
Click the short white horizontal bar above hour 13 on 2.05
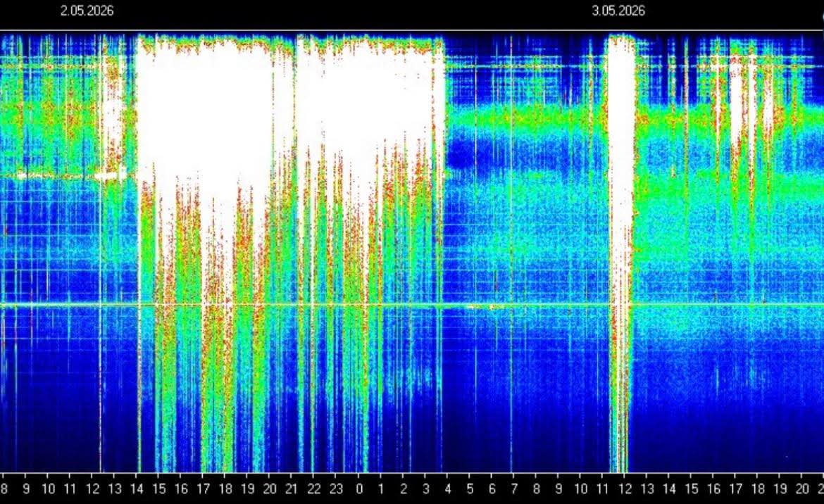point(111,176)
